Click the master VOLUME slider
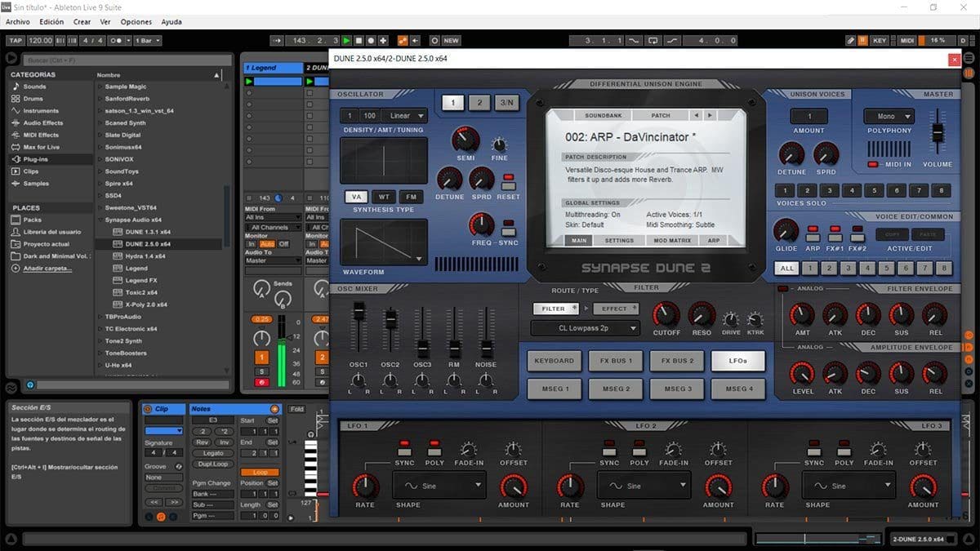The width and height of the screenshot is (980, 551). pyautogui.click(x=938, y=134)
